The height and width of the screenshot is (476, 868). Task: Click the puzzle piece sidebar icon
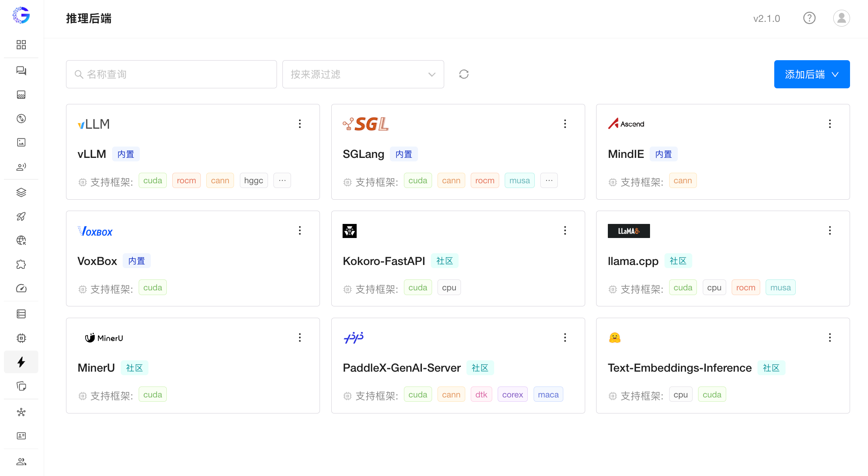coord(21,265)
